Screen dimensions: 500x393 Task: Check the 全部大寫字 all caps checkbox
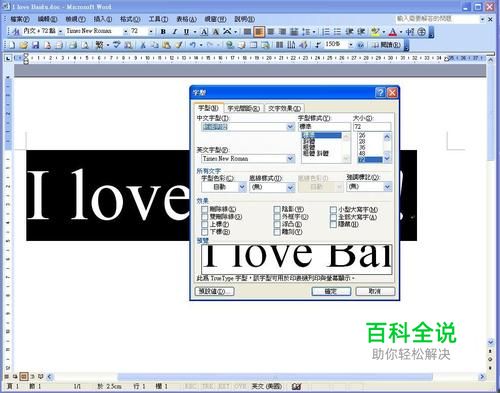[x=333, y=217]
